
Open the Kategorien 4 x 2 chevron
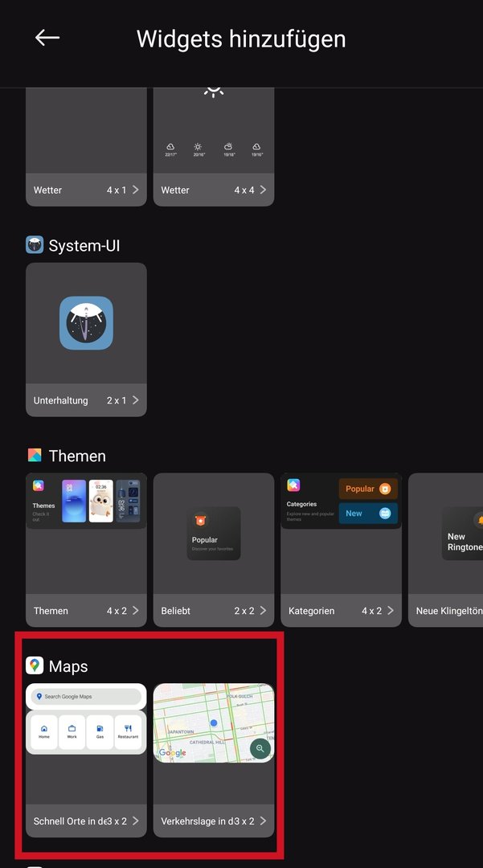click(x=391, y=611)
